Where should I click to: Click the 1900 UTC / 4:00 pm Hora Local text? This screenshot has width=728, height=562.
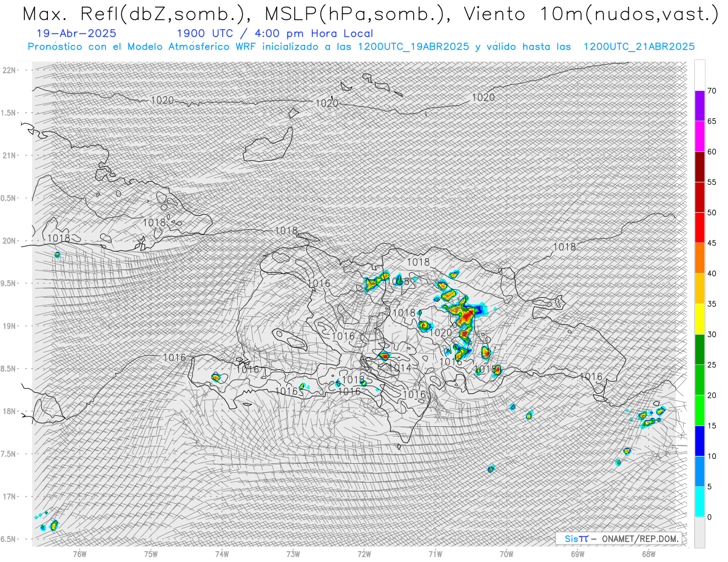pyautogui.click(x=275, y=33)
